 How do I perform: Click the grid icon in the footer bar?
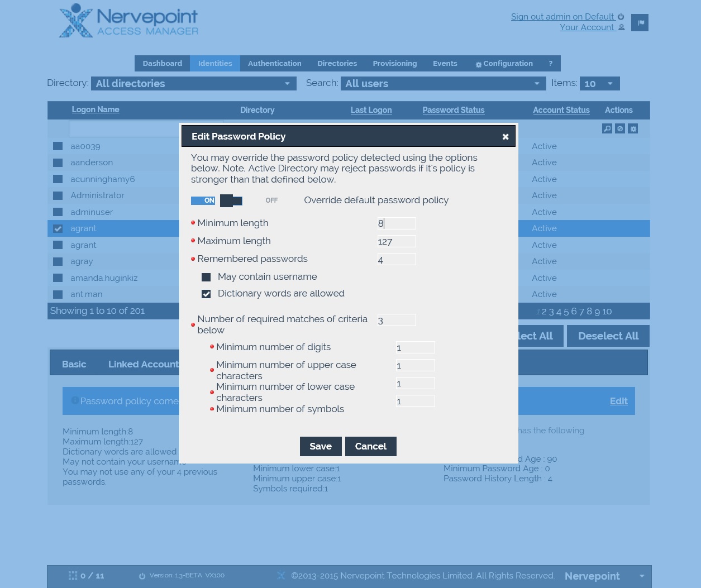(73, 576)
